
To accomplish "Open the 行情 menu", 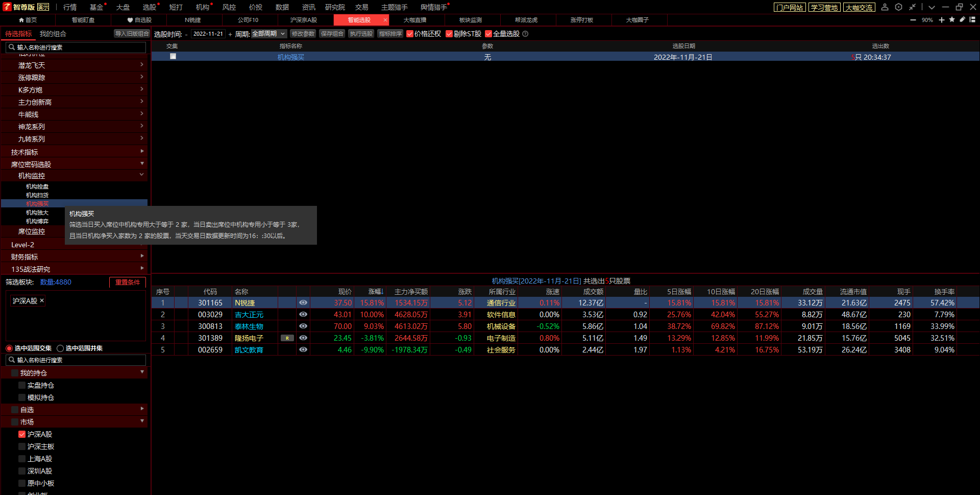I will [x=70, y=7].
